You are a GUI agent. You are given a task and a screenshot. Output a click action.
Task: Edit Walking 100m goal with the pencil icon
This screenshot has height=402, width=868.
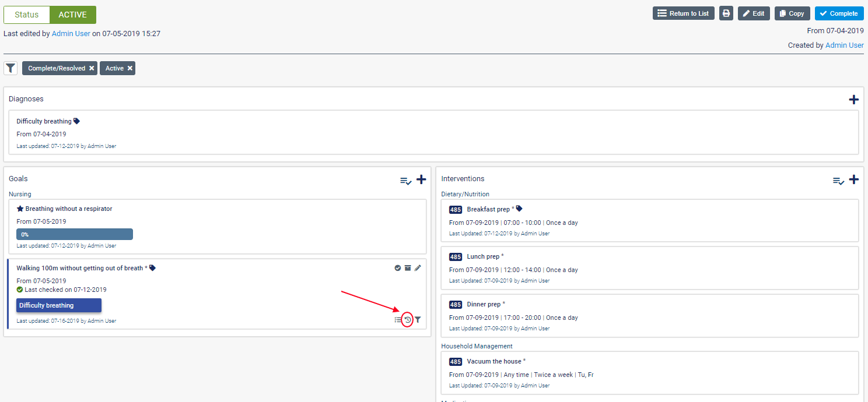point(418,268)
